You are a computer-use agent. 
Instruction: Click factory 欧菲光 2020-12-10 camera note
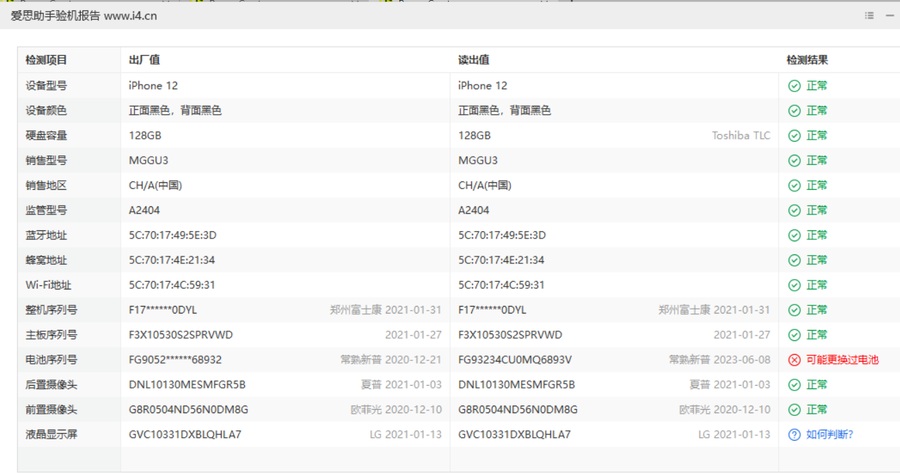coord(396,410)
